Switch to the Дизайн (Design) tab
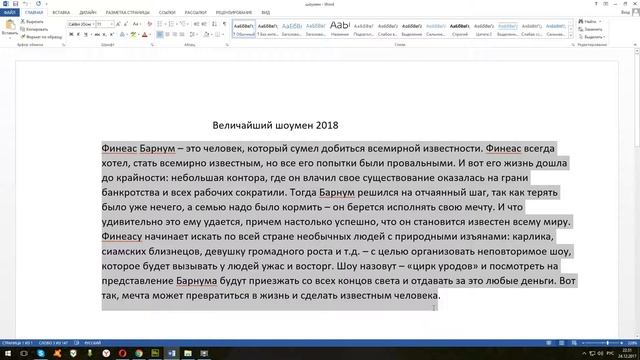640x360 pixels. [88, 13]
